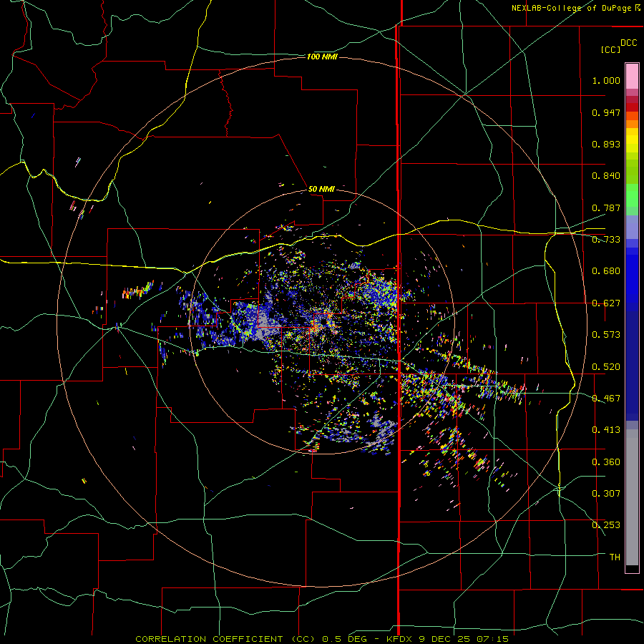Click the 0.307 legend value
The image size is (644, 644).
606,494
